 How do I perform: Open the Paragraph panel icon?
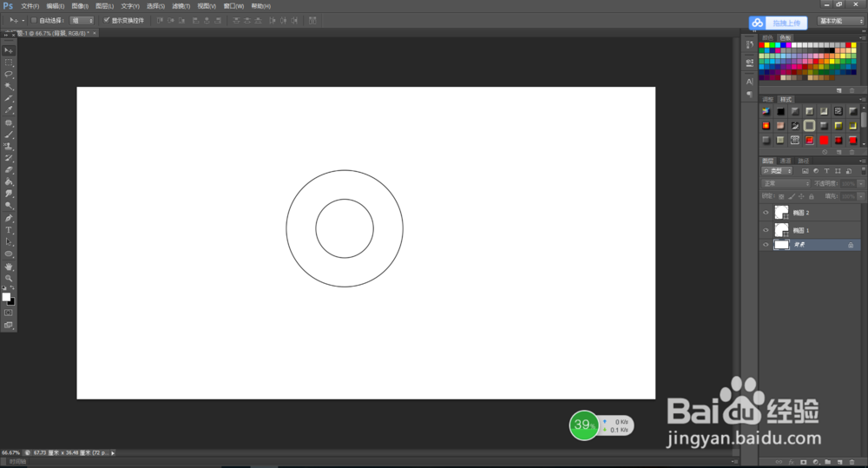click(750, 95)
